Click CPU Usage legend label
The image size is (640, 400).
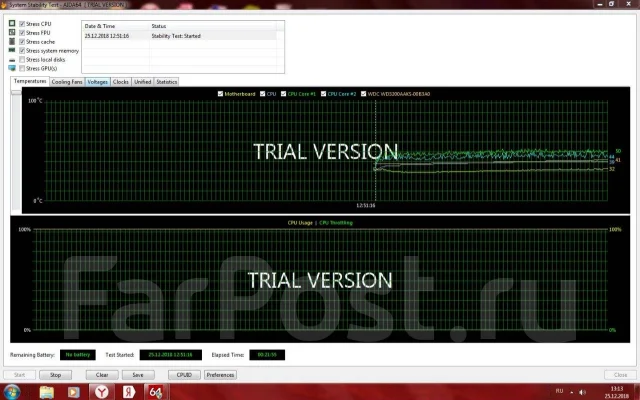(300, 223)
